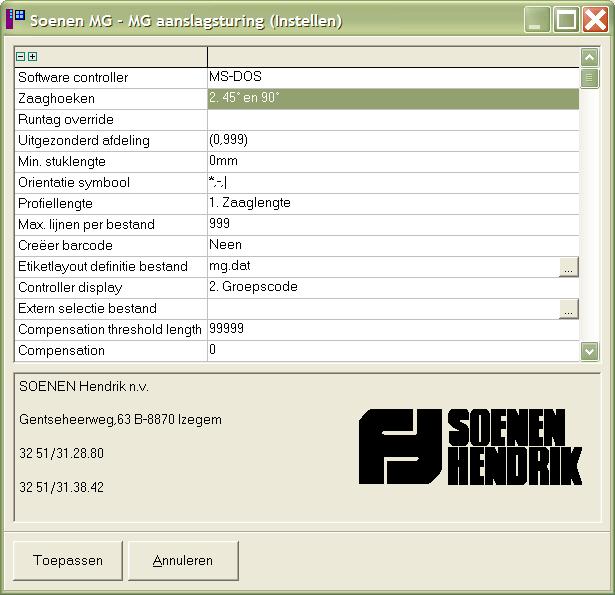Click the address 'Gentseheerweg,63 B-8870 Izegem'
This screenshot has width=615, height=595.
pos(120,420)
